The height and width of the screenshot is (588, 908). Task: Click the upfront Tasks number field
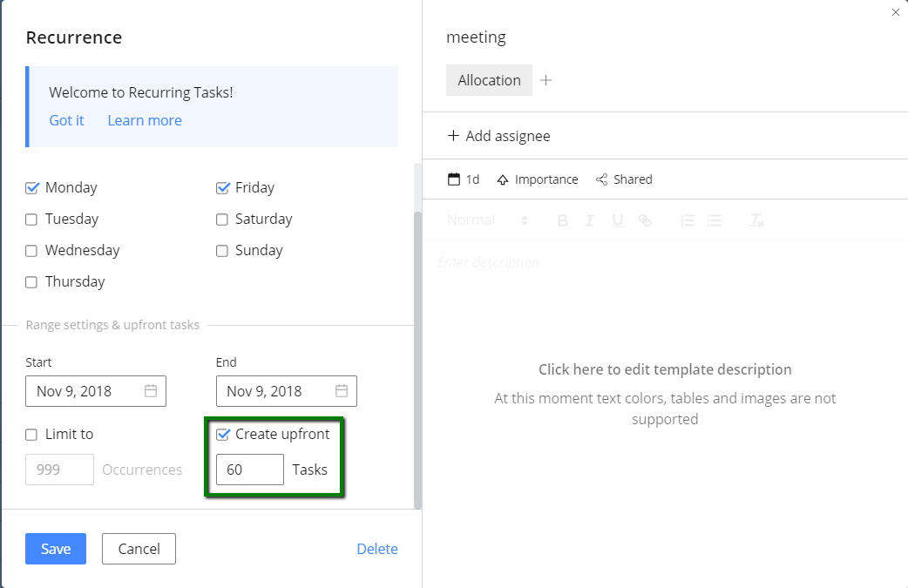tap(249, 470)
